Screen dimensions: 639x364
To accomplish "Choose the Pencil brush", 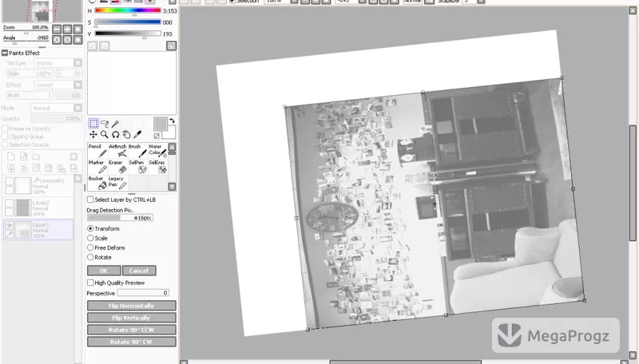I will 97,151.
